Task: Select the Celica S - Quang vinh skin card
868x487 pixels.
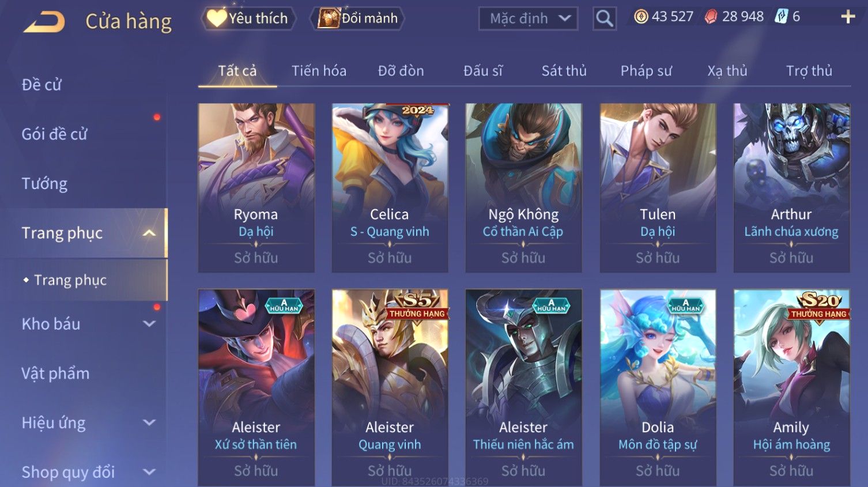Action: (390, 188)
